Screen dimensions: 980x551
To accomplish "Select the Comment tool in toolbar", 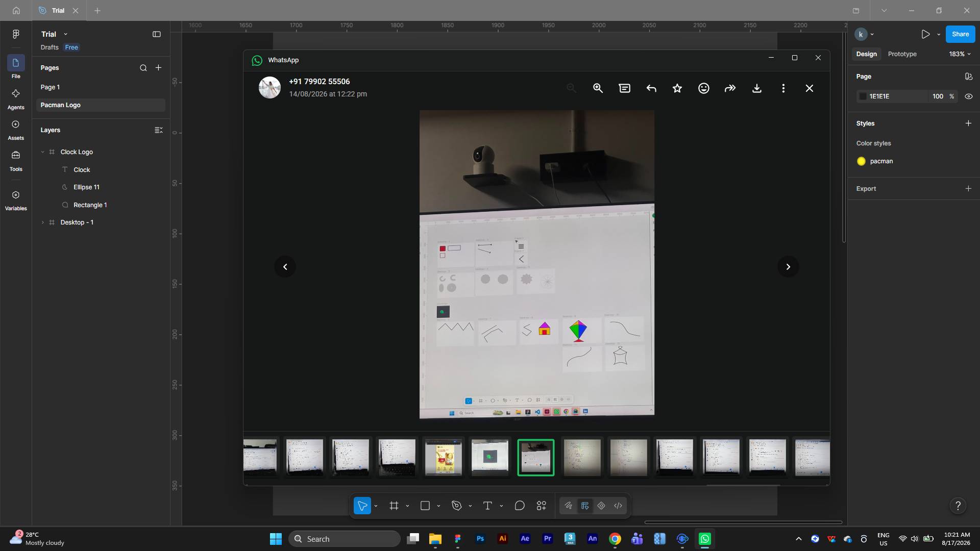I will click(x=520, y=506).
